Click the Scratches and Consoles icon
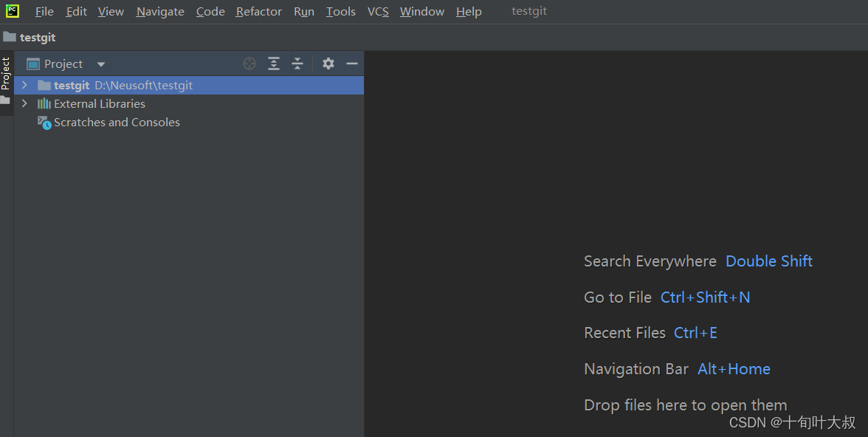This screenshot has width=868, height=437. [44, 123]
